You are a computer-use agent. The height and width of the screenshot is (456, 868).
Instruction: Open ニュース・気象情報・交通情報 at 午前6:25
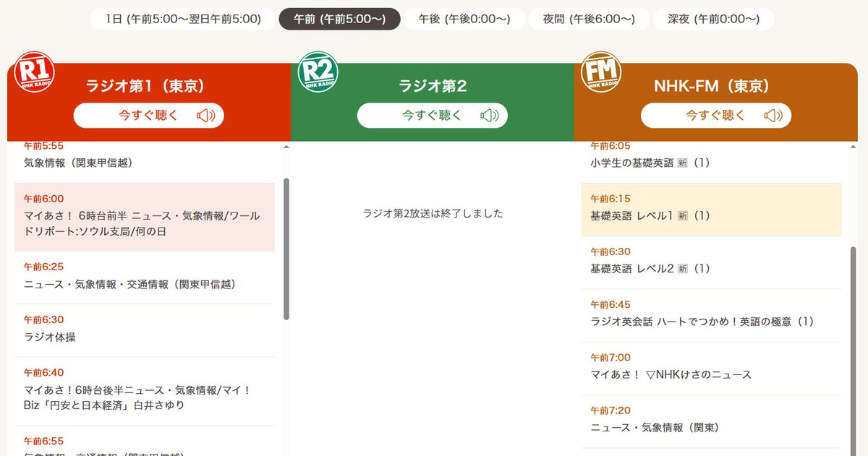pos(145,278)
